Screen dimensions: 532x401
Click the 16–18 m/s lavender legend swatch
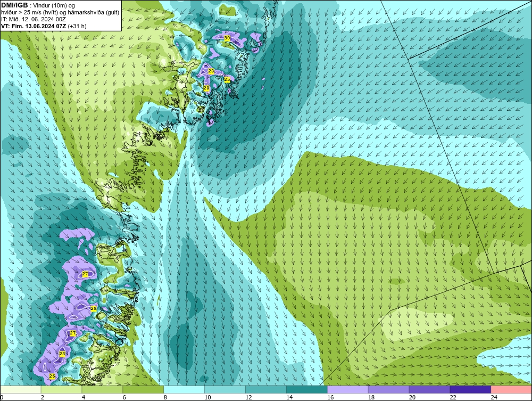point(348,389)
